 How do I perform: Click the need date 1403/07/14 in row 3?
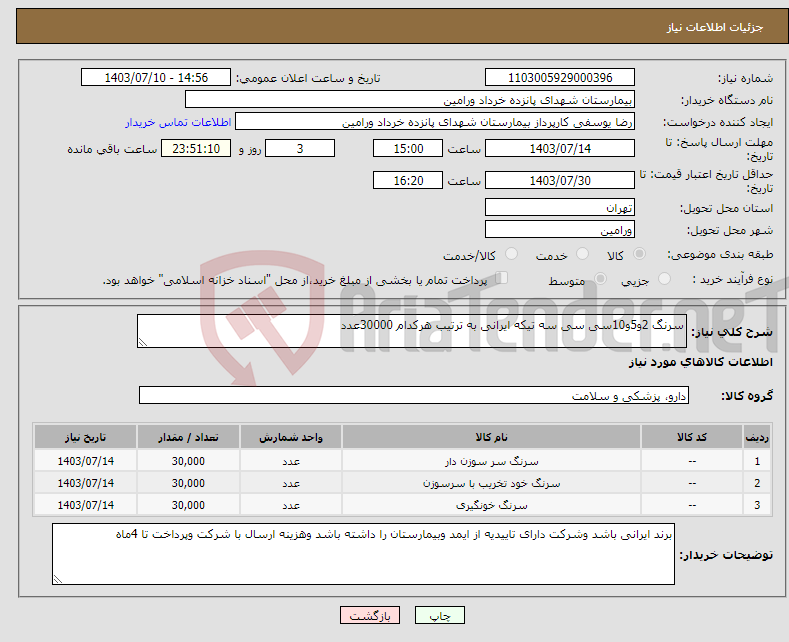coord(86,505)
